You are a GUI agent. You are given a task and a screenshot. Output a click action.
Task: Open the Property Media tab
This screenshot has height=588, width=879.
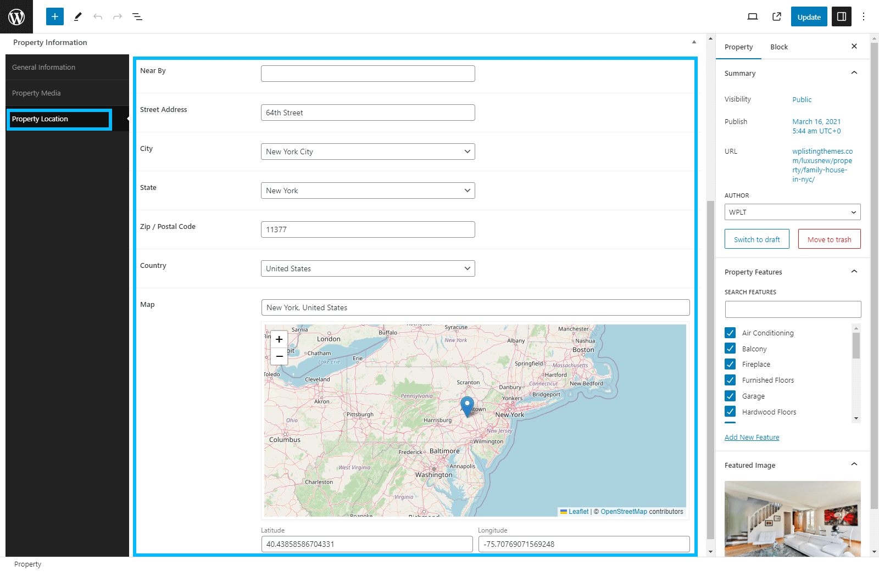coord(36,93)
